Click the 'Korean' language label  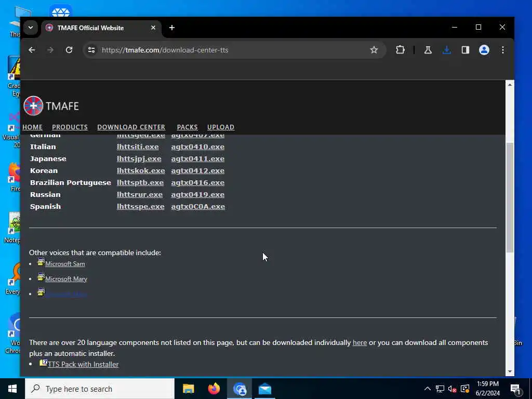pos(44,170)
